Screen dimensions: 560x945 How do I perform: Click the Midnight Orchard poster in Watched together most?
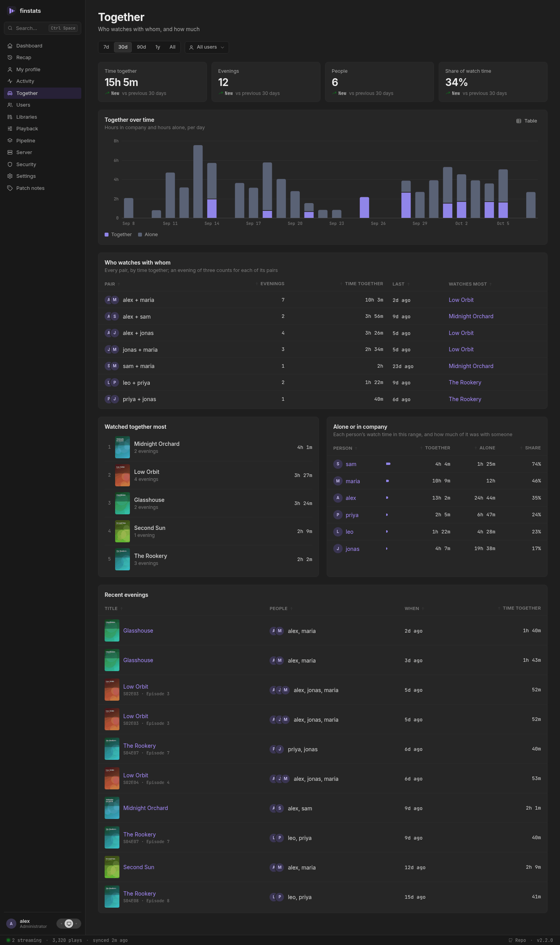click(x=122, y=447)
